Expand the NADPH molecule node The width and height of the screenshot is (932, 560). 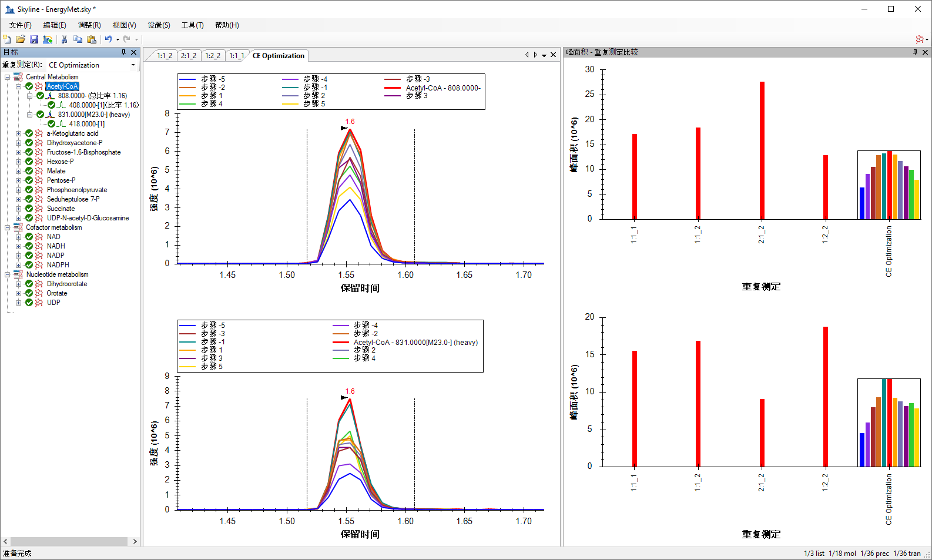pyautogui.click(x=19, y=265)
